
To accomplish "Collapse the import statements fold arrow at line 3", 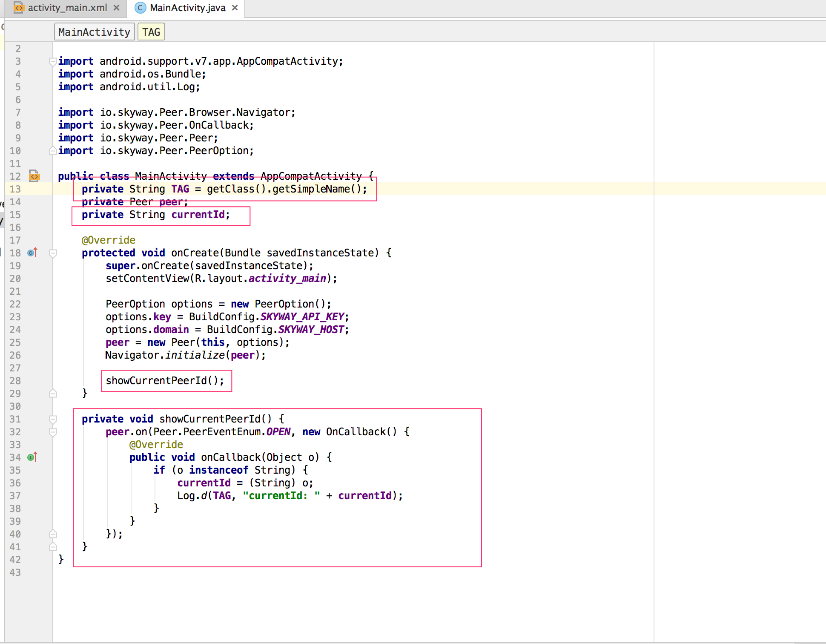I will point(53,61).
